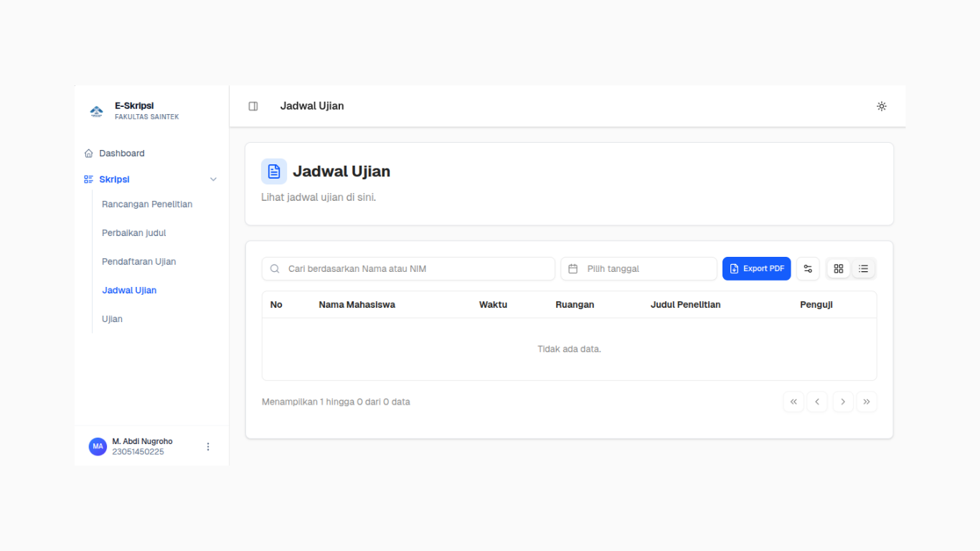Toggle the sidebar panel icon
This screenshot has width=980, height=551.
[x=253, y=106]
